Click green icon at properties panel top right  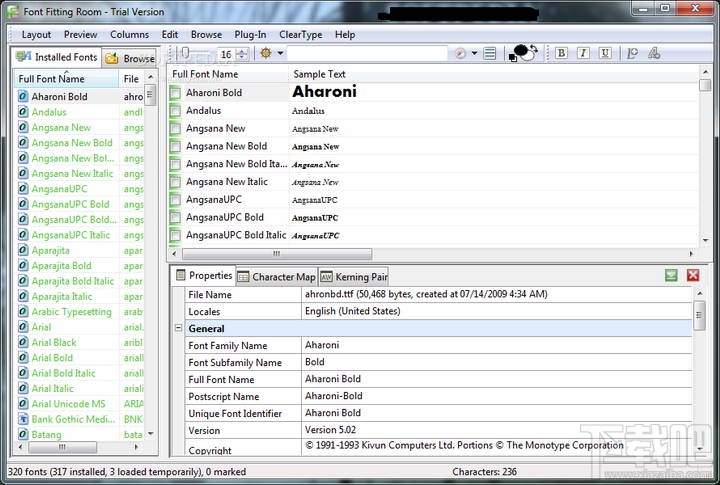[x=671, y=276]
